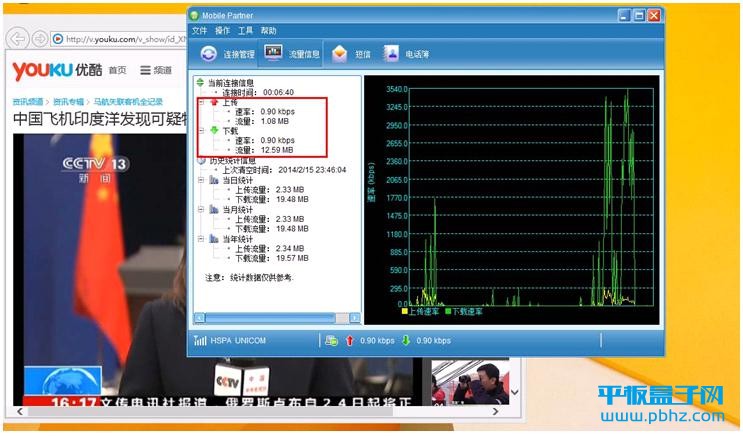Collapse the 当月统计 tree node

tap(201, 209)
